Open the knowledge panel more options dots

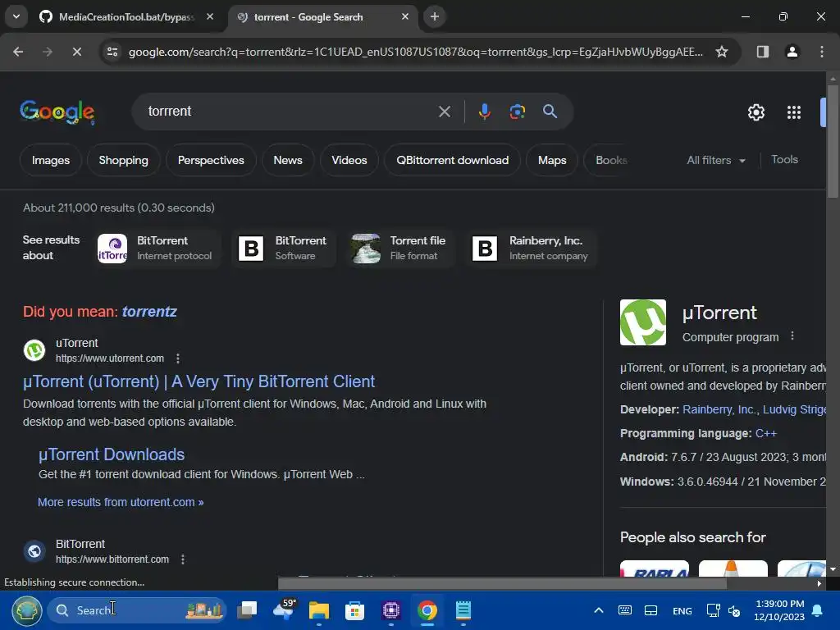(x=792, y=336)
